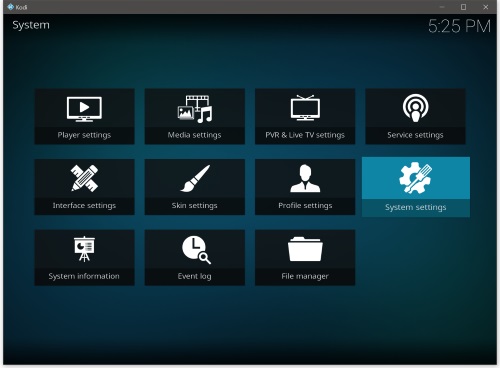Open the System information presentation board icon
The image size is (500, 368).
(x=84, y=249)
